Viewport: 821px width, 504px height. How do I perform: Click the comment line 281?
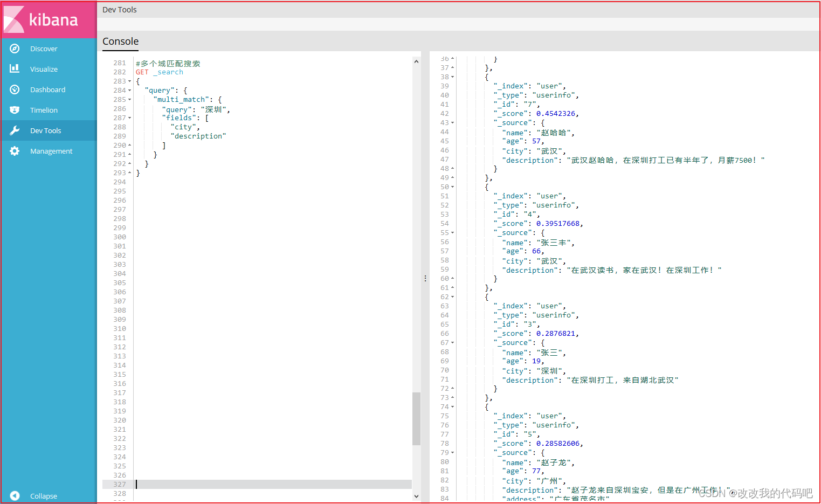point(168,64)
